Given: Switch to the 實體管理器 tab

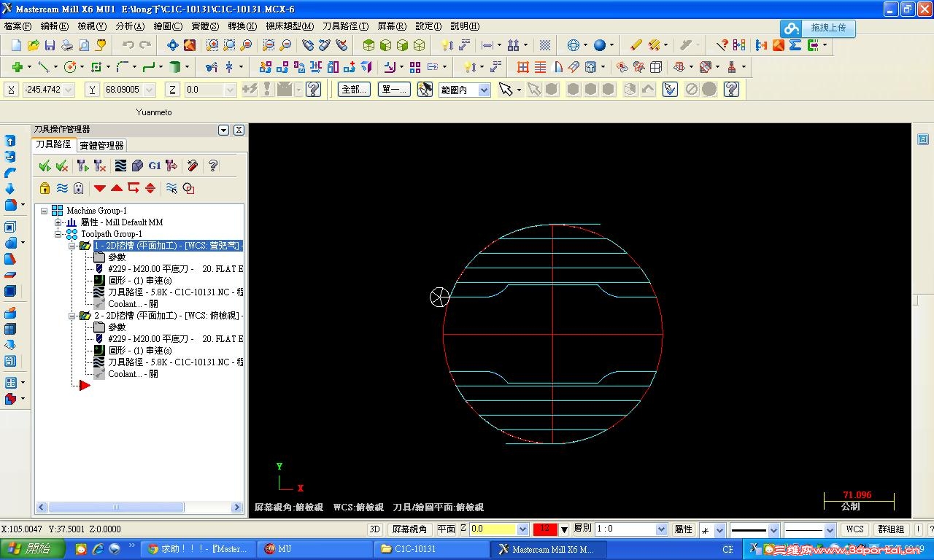Looking at the screenshot, I should tap(102, 145).
